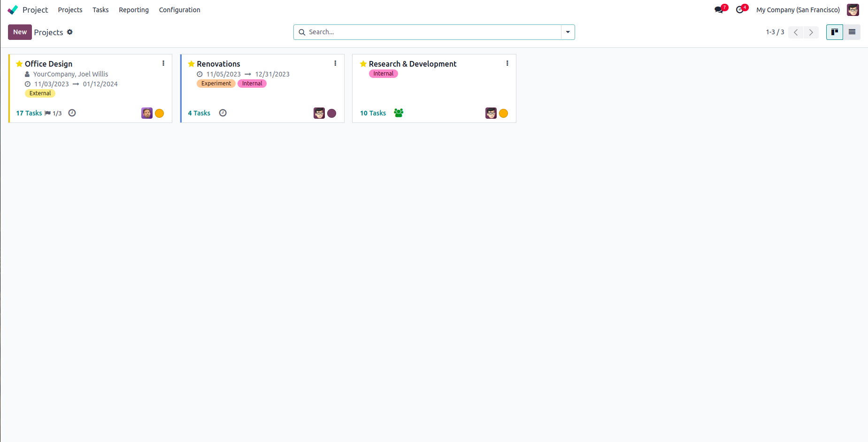Screen dimensions: 868x442
Task: Open the three-dot menu on Renovations card
Action: click(335, 63)
